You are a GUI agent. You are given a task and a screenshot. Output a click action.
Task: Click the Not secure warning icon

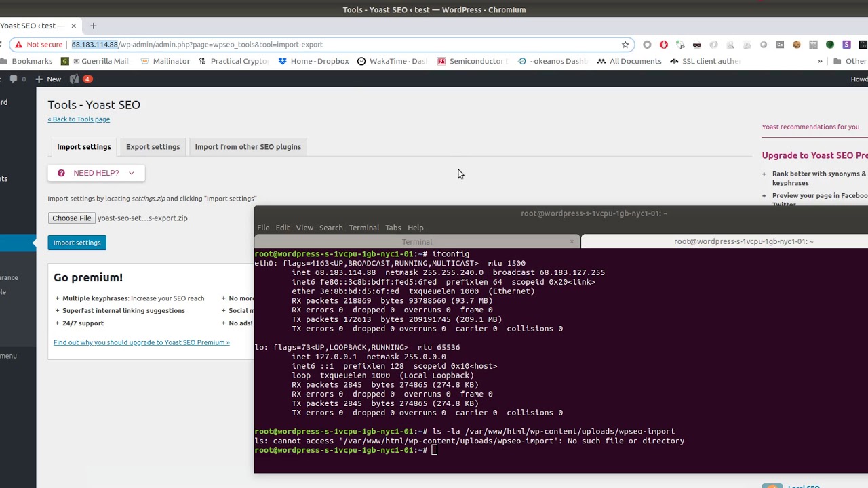coord(18,45)
